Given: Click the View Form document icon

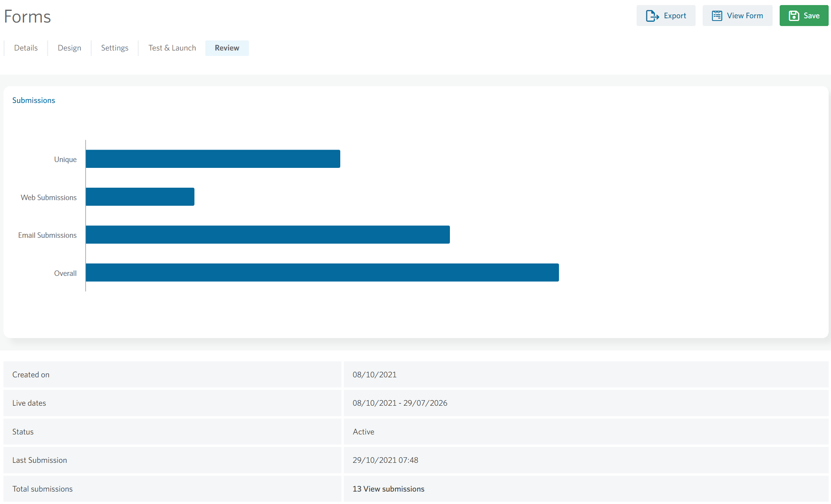Looking at the screenshot, I should (717, 16).
